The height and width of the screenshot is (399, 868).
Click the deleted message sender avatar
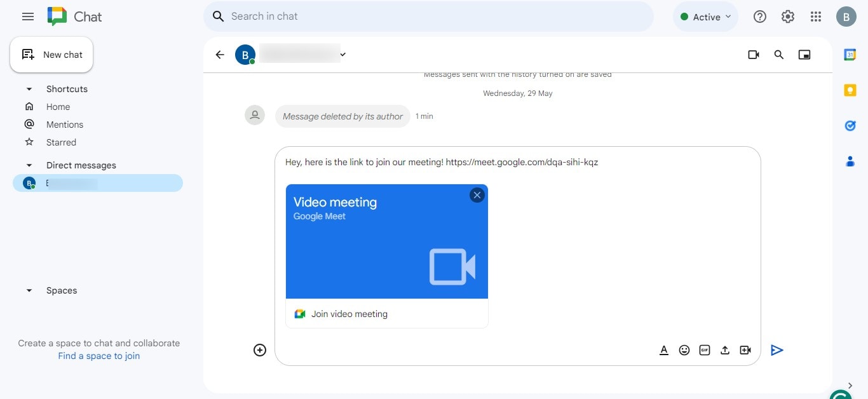pyautogui.click(x=255, y=115)
